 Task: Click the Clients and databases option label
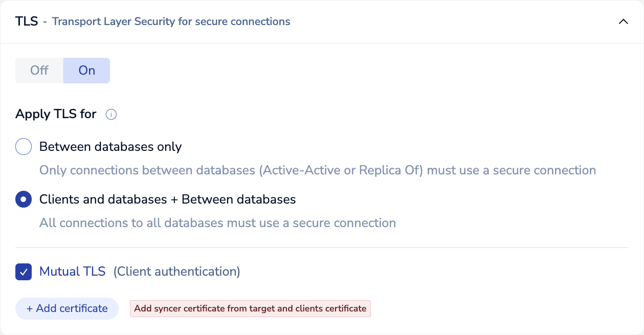167,199
